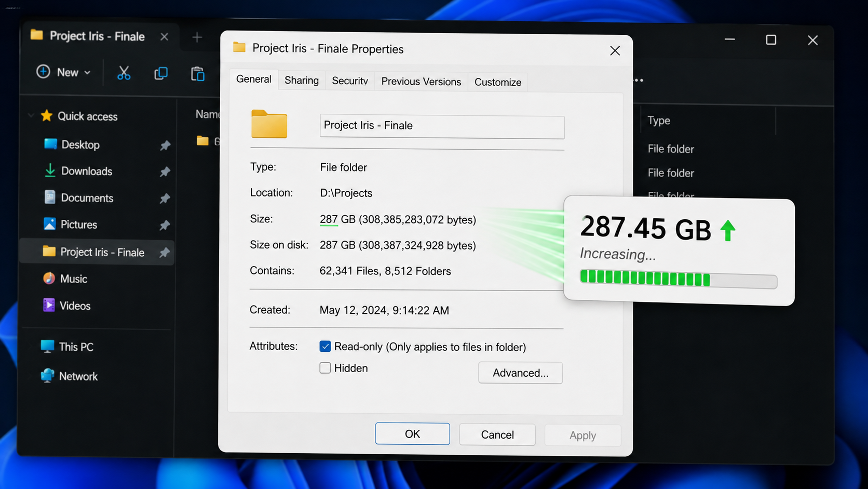This screenshot has height=489, width=868.
Task: Add a new Explorer tab with the plus
Action: click(197, 37)
